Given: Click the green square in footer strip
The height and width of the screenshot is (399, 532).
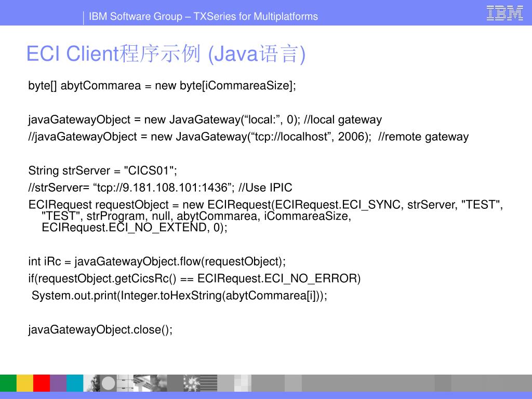Looking at the screenshot, I should coord(8,383).
